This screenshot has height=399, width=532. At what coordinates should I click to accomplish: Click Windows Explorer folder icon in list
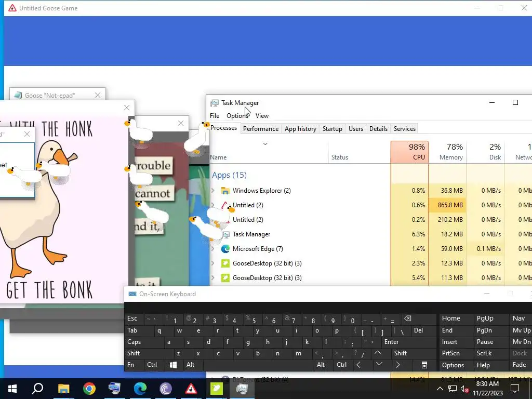coord(225,191)
